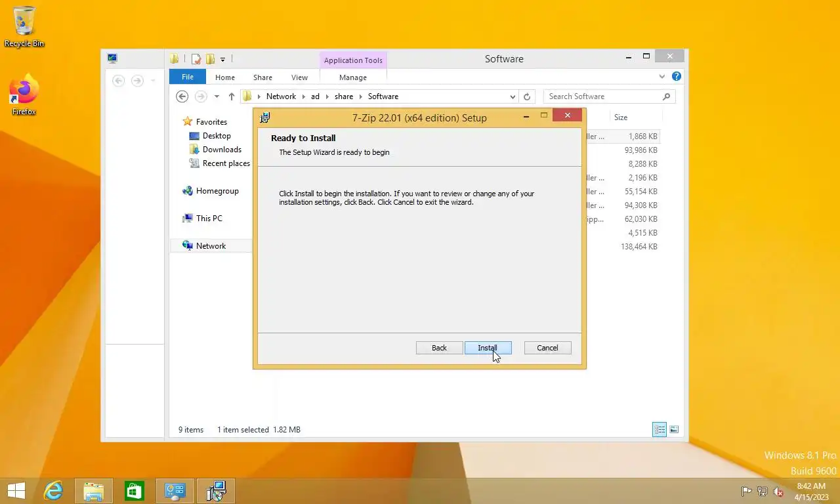Click the back window's monitor title icon

click(112, 58)
